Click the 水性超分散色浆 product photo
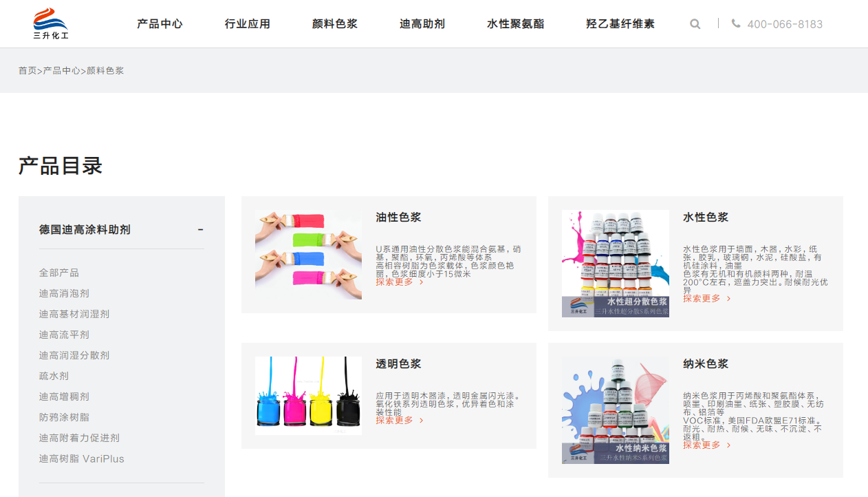This screenshot has width=868, height=497. coord(616,262)
